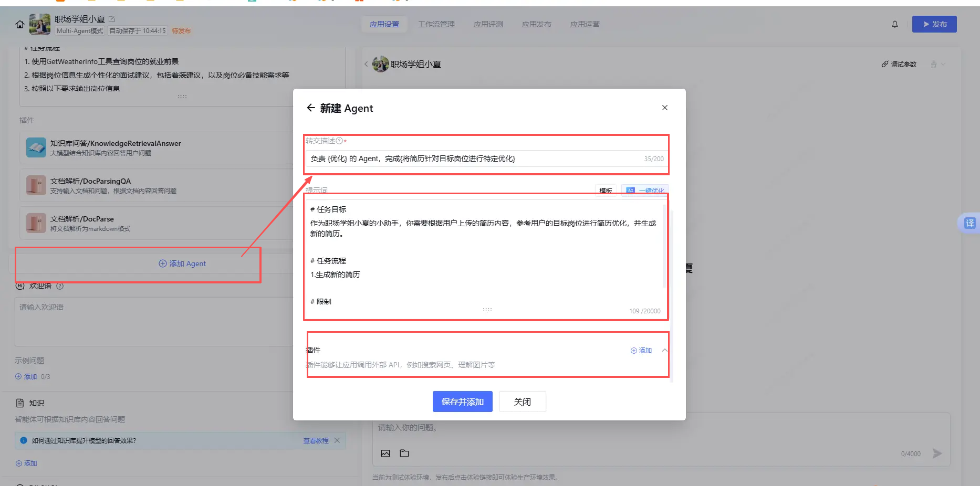This screenshot has height=486, width=980.
Task: Open the 应用评测 tab
Action: coord(488,24)
